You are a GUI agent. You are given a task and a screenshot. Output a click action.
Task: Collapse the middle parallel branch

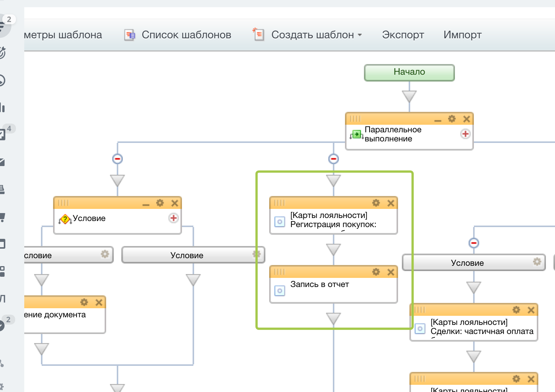tap(334, 159)
